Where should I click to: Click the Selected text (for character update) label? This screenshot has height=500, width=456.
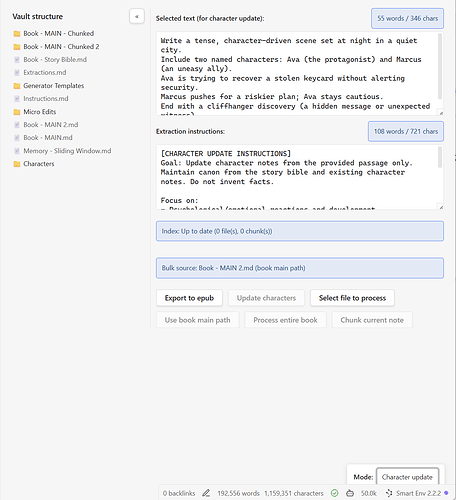[210, 18]
